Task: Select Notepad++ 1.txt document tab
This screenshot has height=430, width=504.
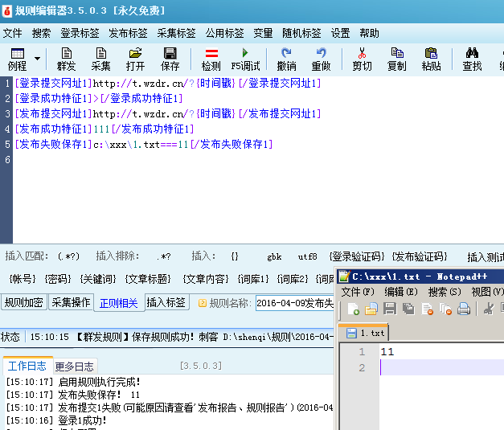Action: pyautogui.click(x=365, y=333)
